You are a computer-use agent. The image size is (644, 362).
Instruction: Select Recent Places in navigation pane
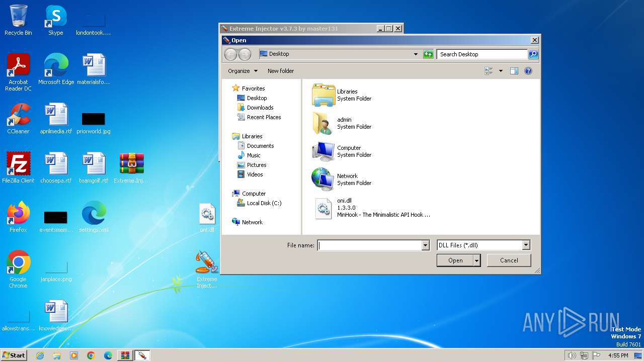[x=264, y=117]
